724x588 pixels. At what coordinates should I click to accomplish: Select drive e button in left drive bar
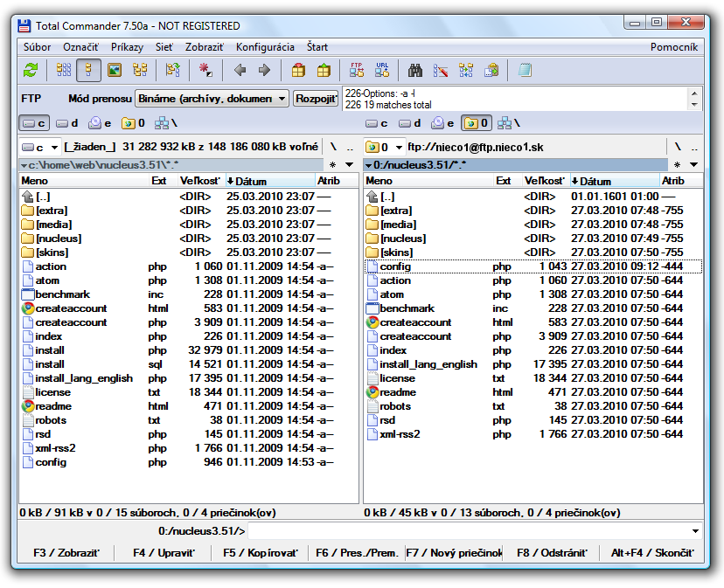(101, 123)
